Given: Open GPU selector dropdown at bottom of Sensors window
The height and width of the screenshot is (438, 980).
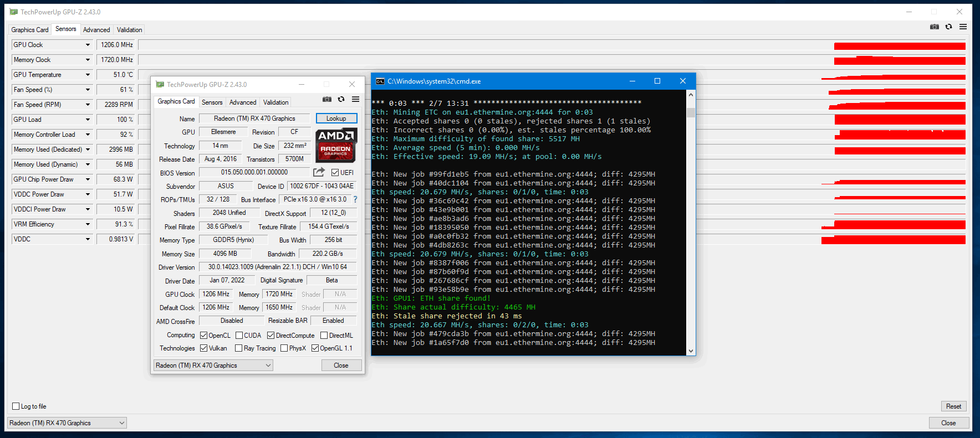Looking at the screenshot, I should pos(67,423).
